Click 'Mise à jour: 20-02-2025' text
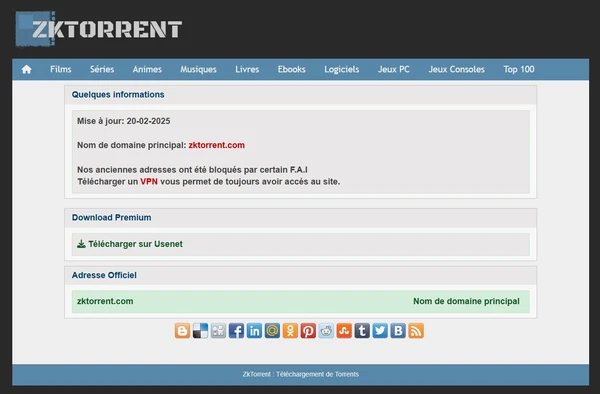This screenshot has height=394, width=600. [124, 121]
